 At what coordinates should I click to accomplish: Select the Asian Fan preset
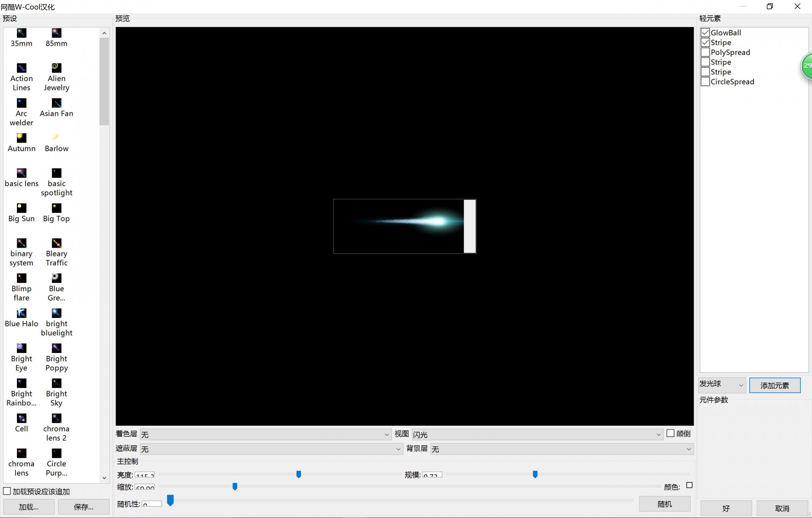pos(56,103)
